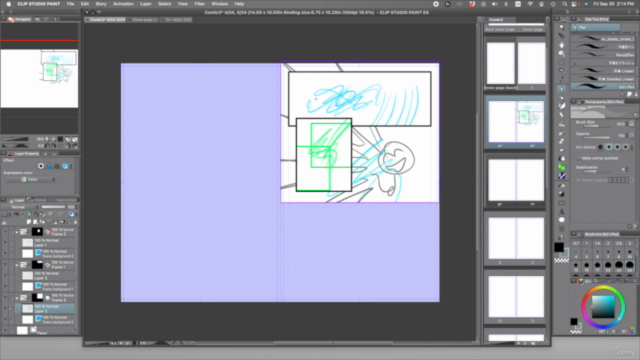Toggle visibility of Paper layer
640x360 pixels.
tap(4, 330)
